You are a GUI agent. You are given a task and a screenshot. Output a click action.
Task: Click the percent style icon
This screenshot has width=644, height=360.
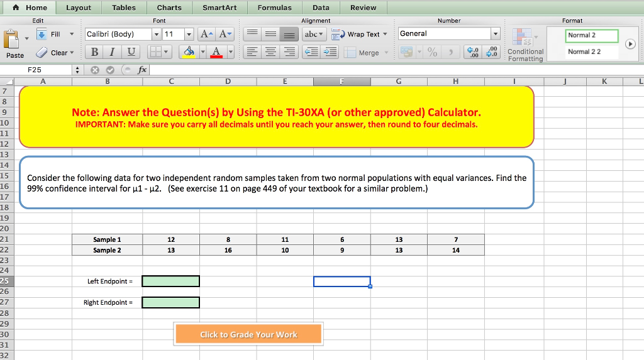point(433,53)
